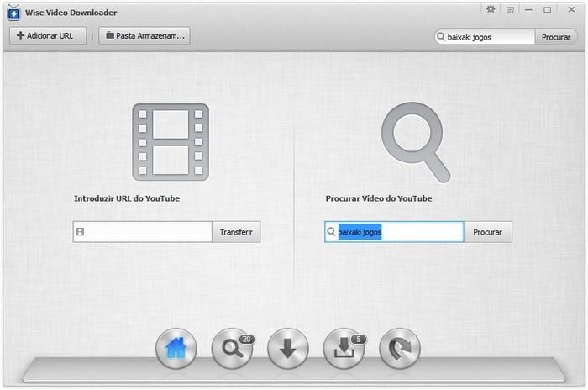Open the Home tab in bottom dock
The width and height of the screenshot is (588, 390).
pyautogui.click(x=176, y=348)
